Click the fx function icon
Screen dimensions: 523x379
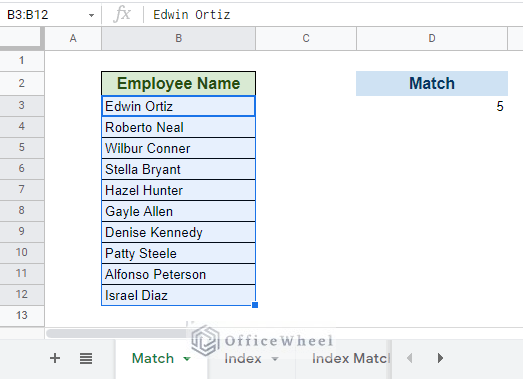click(122, 14)
